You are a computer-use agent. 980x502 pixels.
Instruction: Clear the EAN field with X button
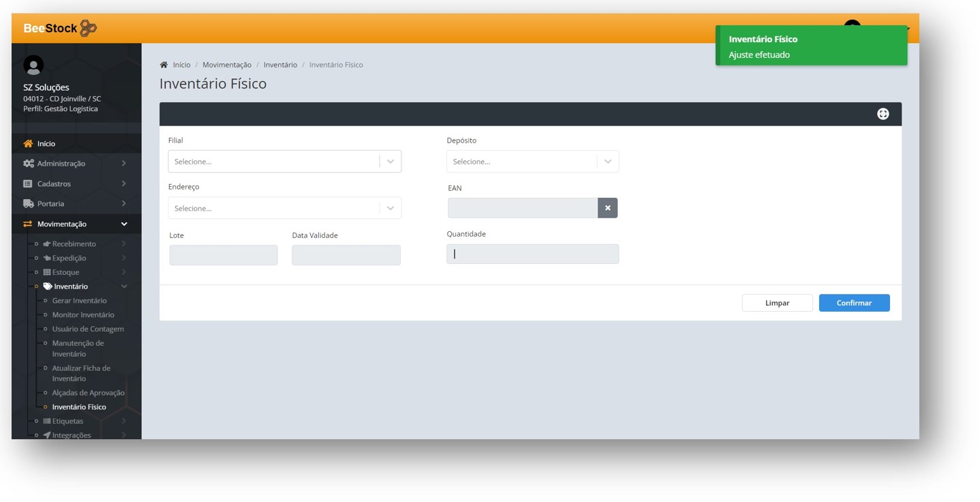point(607,208)
